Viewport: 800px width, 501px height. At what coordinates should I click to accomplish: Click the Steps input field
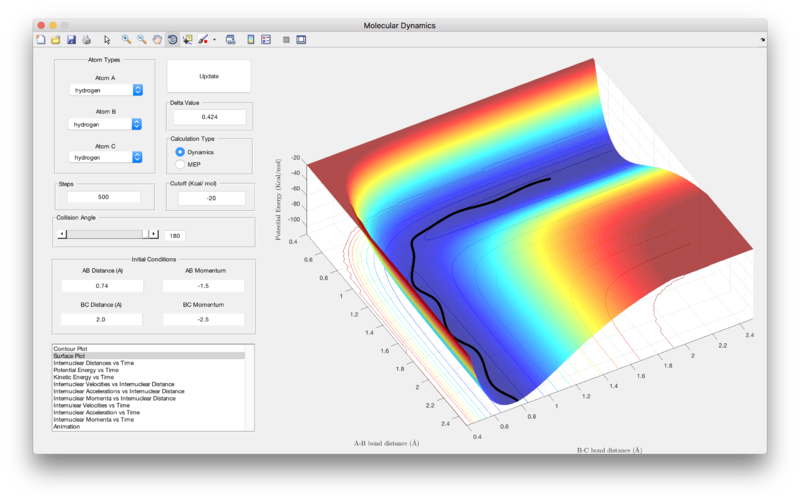tap(104, 197)
